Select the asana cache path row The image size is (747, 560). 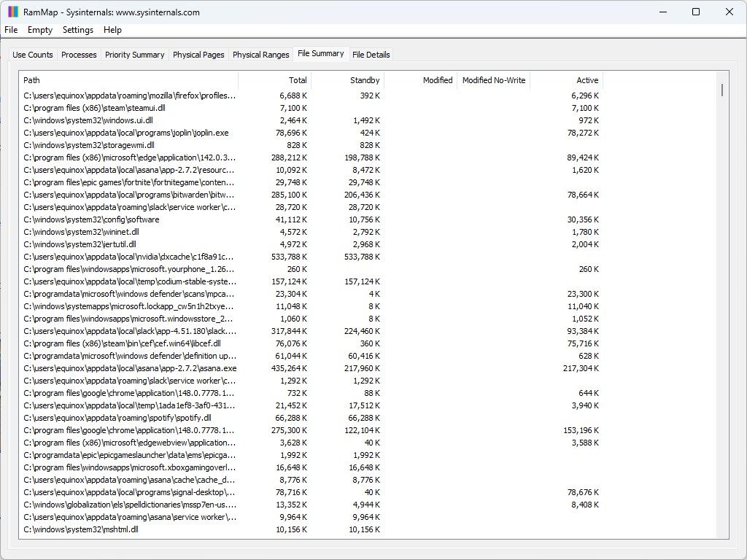311,480
